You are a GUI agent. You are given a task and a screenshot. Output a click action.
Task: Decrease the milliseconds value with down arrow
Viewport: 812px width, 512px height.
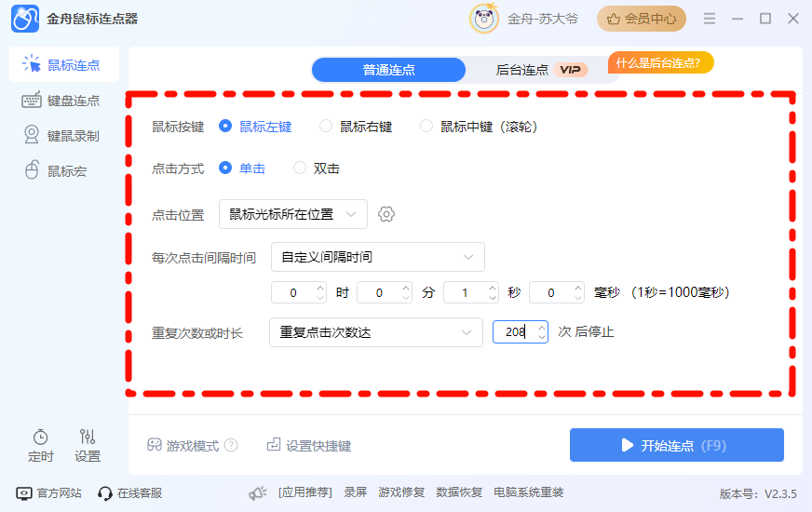pyautogui.click(x=578, y=298)
